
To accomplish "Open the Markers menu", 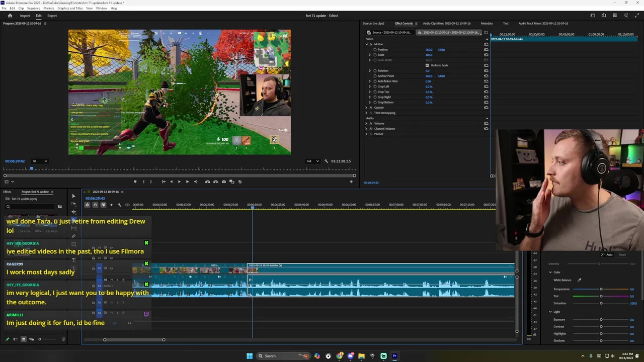I will (x=49, y=9).
